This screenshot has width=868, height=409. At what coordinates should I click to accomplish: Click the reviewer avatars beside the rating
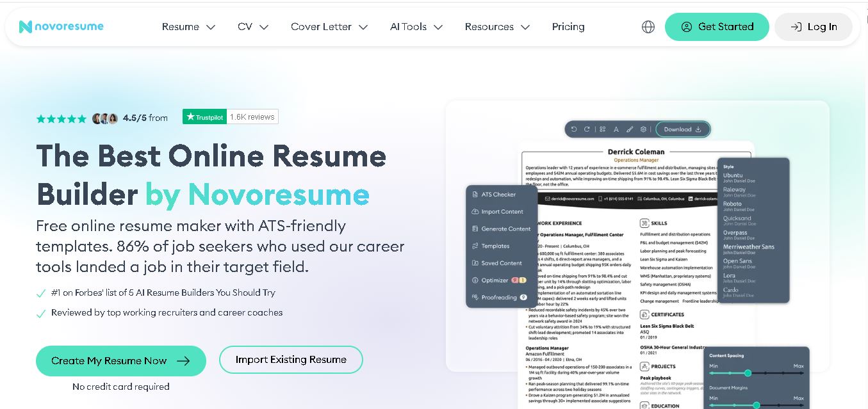point(106,118)
